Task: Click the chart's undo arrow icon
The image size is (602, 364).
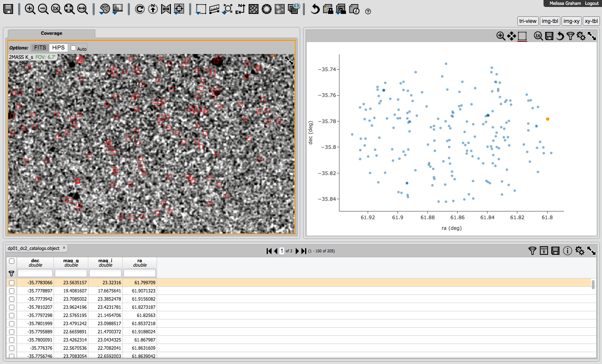Action: (560, 36)
